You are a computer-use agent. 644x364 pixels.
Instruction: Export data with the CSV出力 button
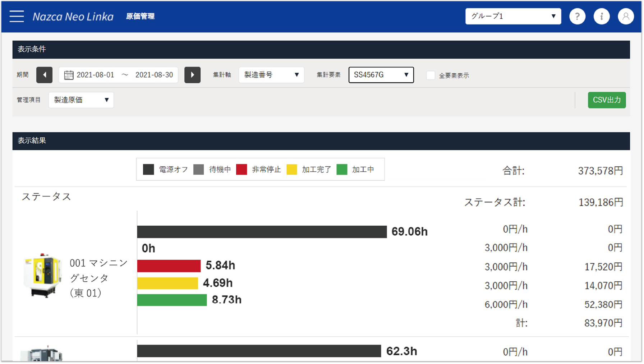coord(607,100)
